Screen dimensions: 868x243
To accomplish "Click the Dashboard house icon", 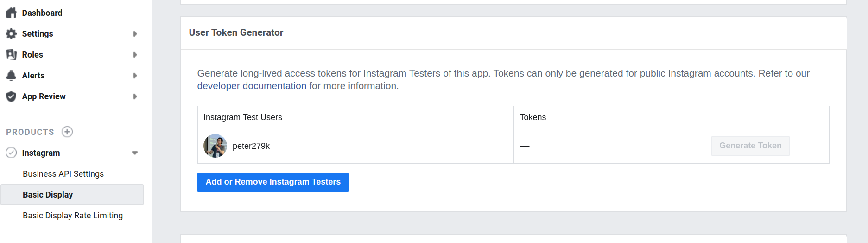I will coord(11,13).
